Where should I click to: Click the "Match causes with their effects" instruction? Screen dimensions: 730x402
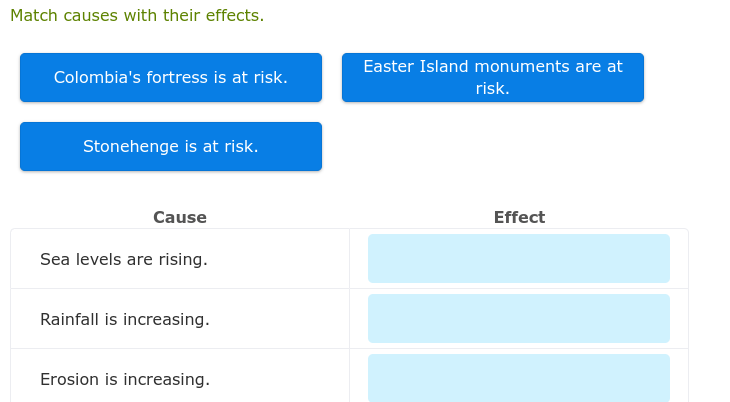pyautogui.click(x=137, y=16)
